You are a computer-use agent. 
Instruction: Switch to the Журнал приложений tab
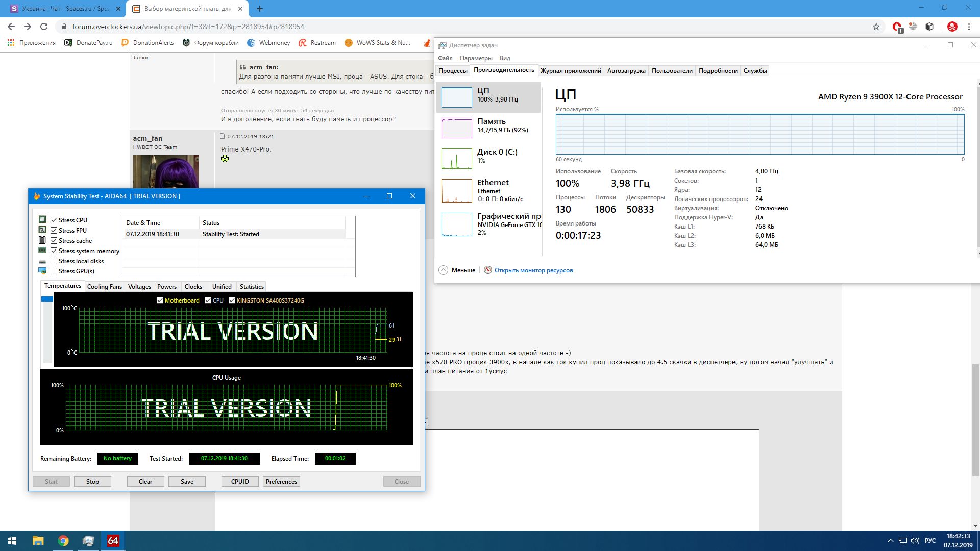[x=571, y=71]
